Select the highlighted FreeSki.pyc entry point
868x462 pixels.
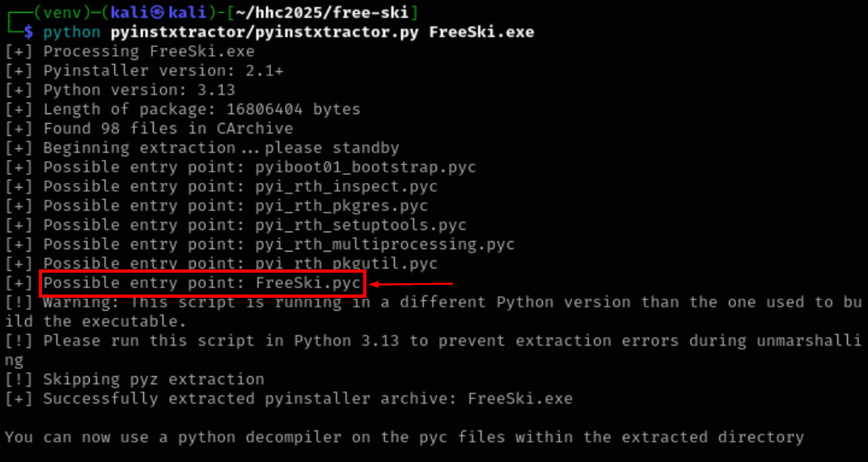[x=308, y=283]
